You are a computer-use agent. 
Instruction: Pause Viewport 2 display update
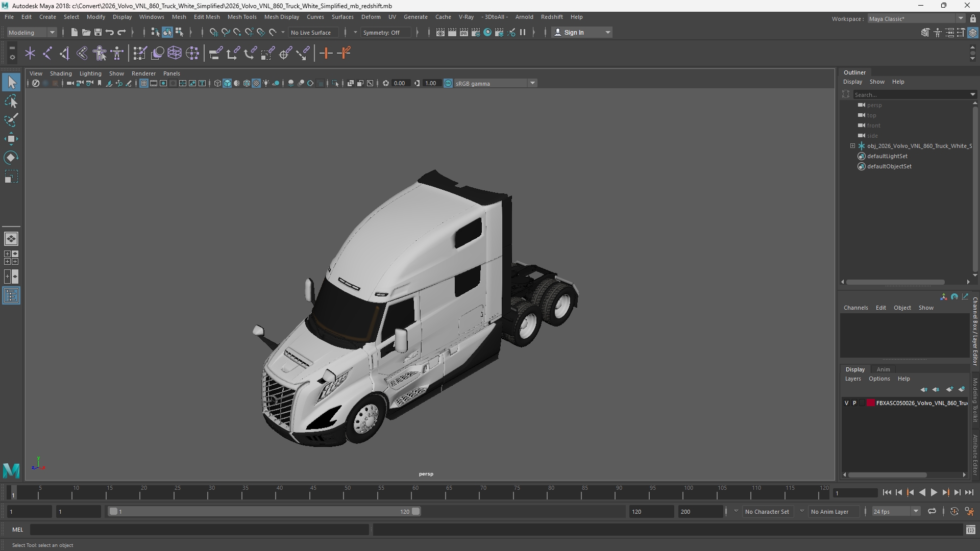[523, 32]
